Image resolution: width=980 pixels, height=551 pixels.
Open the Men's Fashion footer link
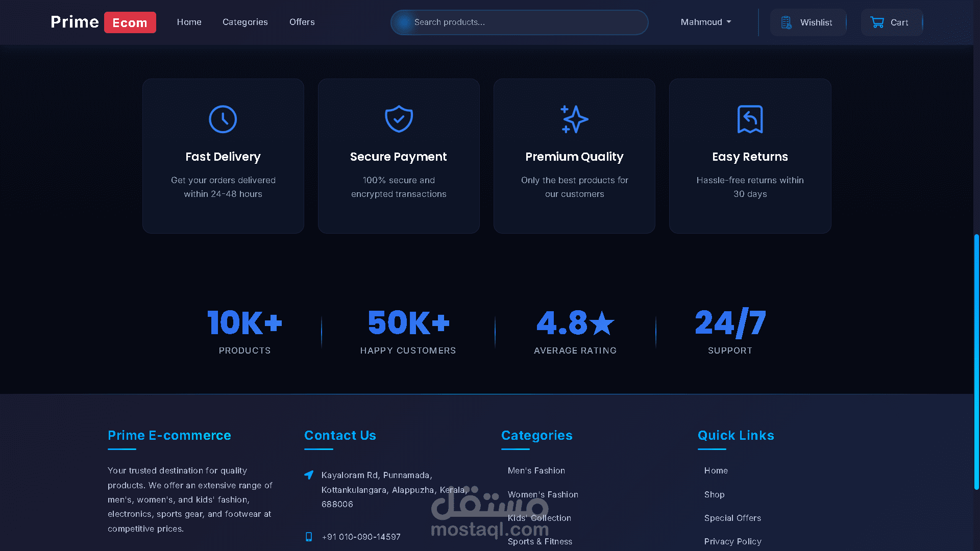(536, 470)
